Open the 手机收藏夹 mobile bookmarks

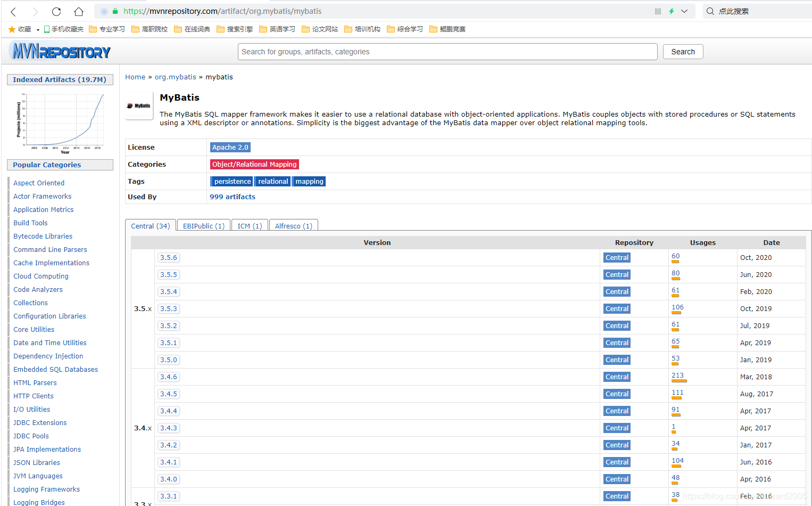pyautogui.click(x=63, y=29)
